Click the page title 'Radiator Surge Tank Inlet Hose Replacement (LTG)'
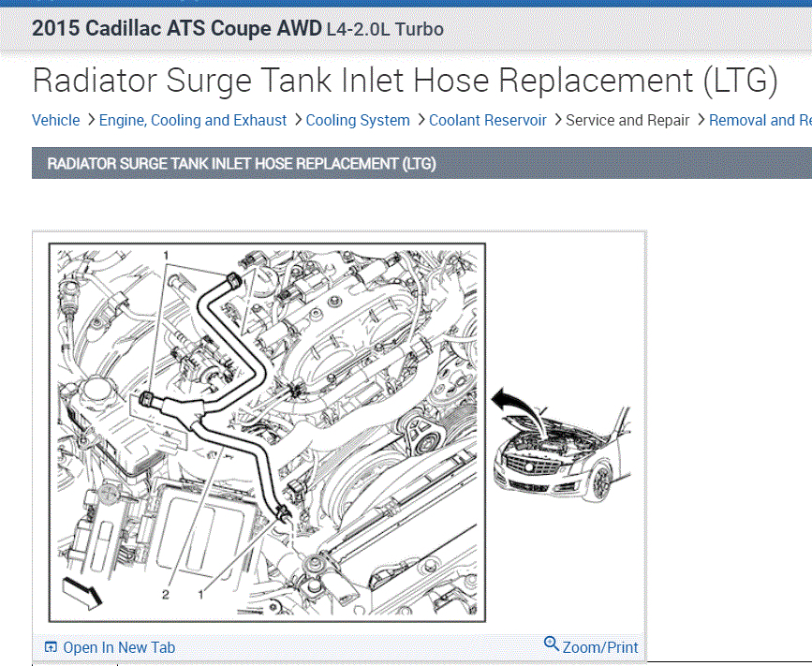 pyautogui.click(x=405, y=81)
